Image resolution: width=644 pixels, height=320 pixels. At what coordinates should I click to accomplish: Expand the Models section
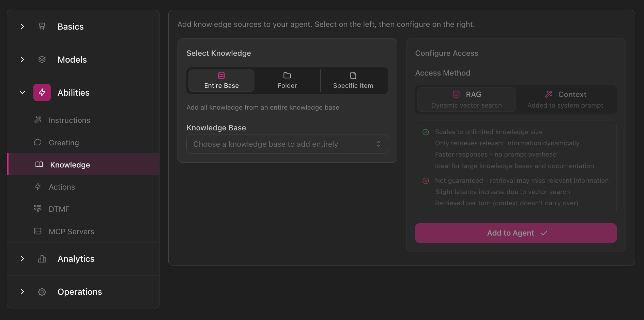click(x=22, y=60)
